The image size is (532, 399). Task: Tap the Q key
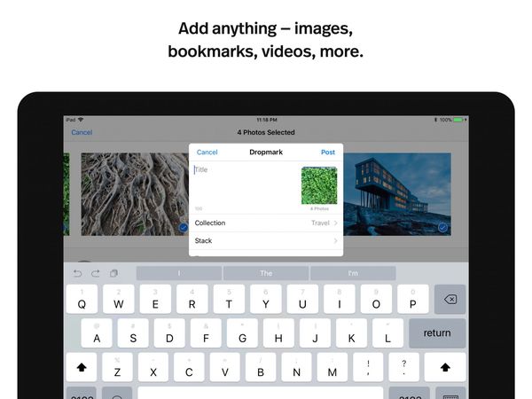point(82,300)
